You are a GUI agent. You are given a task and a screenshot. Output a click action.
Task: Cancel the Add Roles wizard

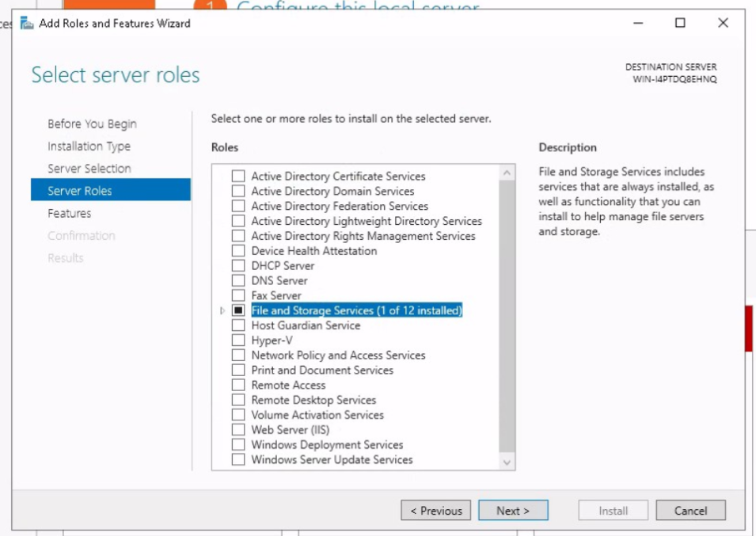pyautogui.click(x=690, y=511)
